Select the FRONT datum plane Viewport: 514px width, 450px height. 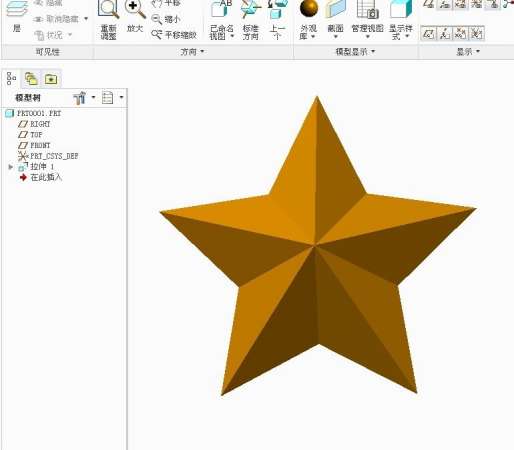pos(34,145)
